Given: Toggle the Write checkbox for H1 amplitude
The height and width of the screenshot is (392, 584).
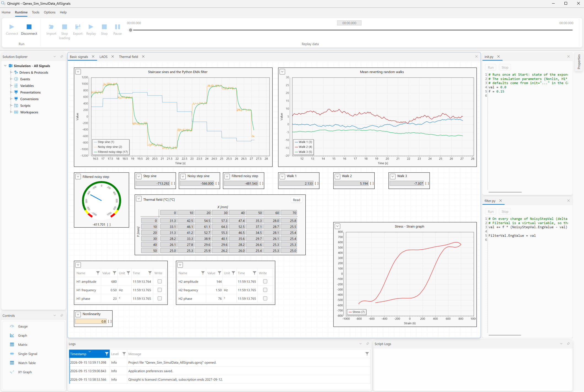Looking at the screenshot, I should click(159, 281).
